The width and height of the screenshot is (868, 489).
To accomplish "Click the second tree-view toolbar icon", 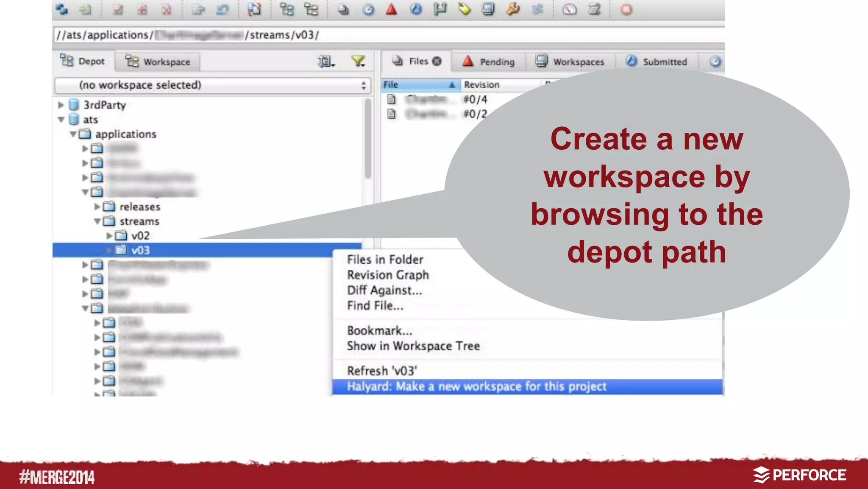I will point(311,9).
